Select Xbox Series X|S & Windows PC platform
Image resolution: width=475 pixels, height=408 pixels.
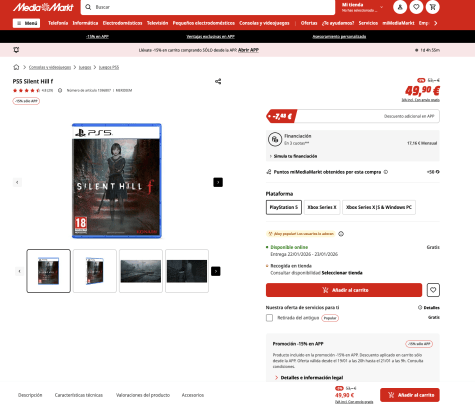379,207
